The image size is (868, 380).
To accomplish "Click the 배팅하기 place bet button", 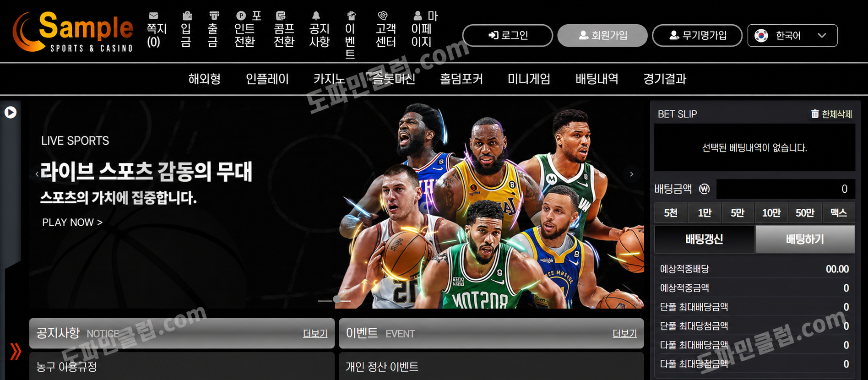I will (x=804, y=239).
